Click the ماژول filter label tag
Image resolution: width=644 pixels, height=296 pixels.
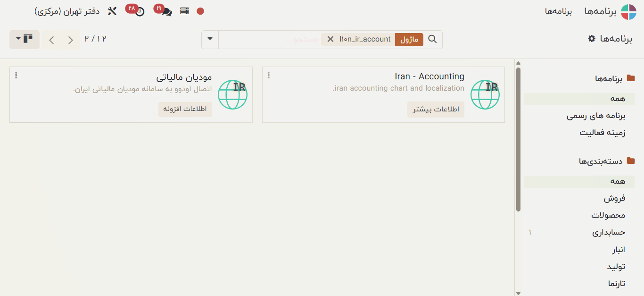point(409,39)
